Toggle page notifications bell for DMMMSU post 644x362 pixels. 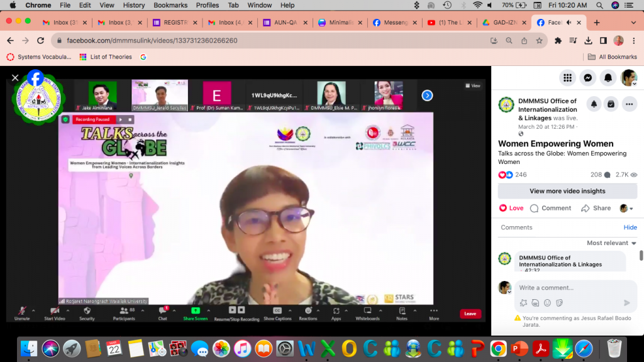(x=594, y=104)
